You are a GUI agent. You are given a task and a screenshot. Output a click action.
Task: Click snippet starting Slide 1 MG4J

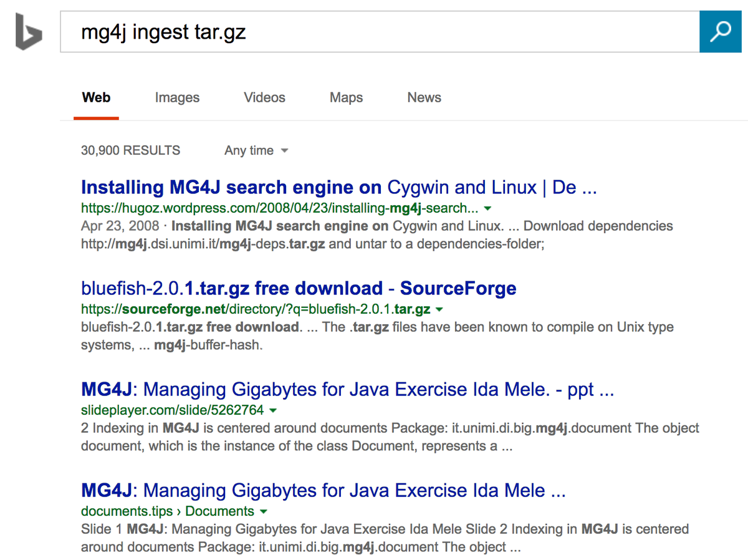click(x=385, y=538)
